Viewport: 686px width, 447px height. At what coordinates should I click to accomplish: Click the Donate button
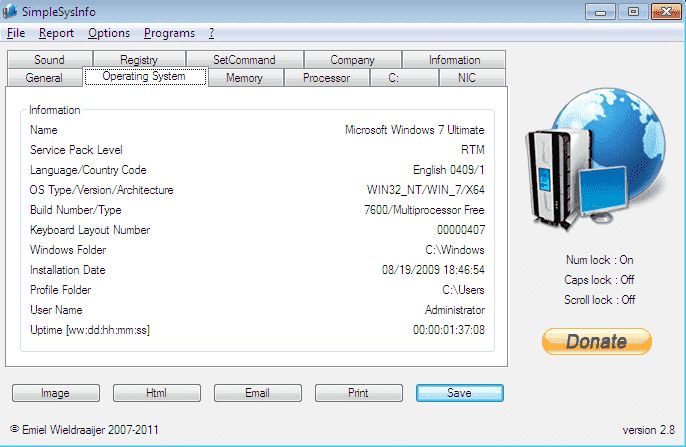click(597, 341)
